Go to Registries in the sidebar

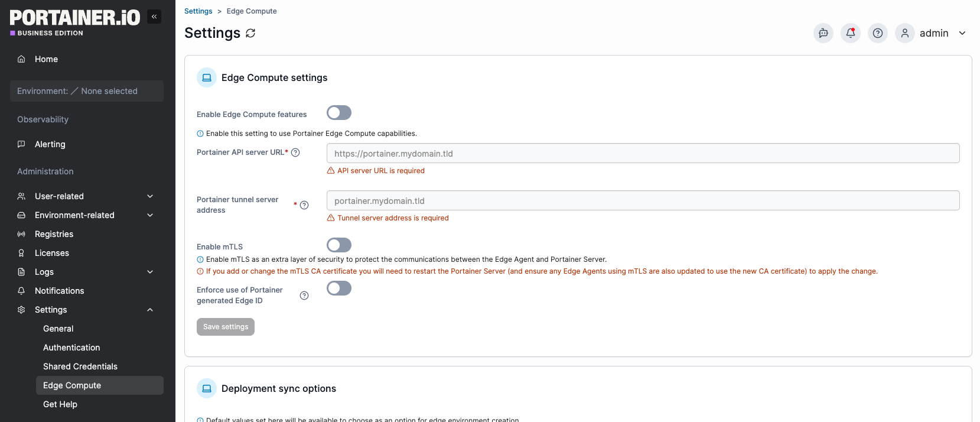(54, 234)
